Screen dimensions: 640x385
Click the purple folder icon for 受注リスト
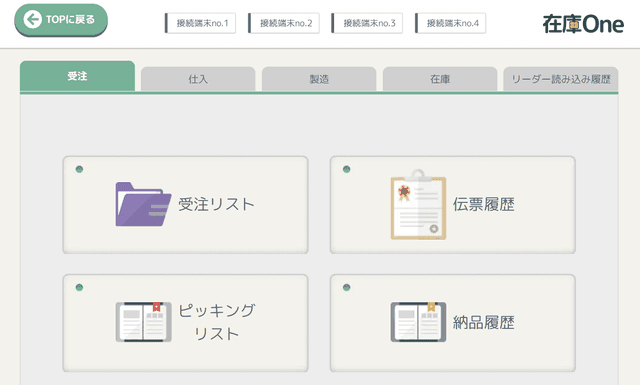coord(143,204)
